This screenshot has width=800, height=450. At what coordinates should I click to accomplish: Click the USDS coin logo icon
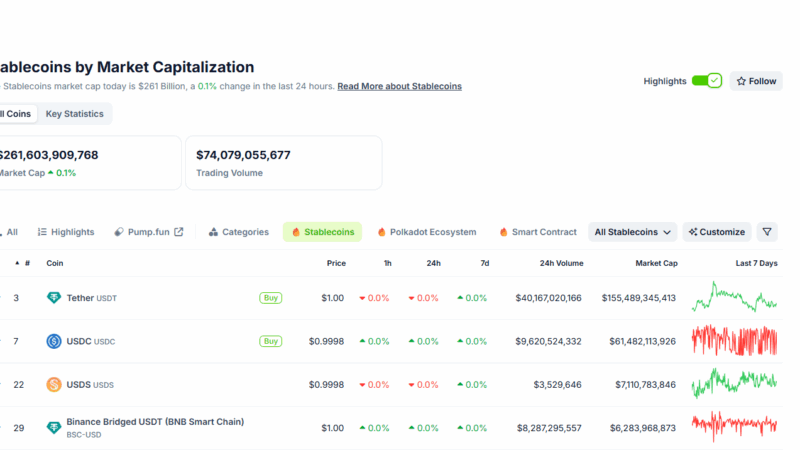54,385
